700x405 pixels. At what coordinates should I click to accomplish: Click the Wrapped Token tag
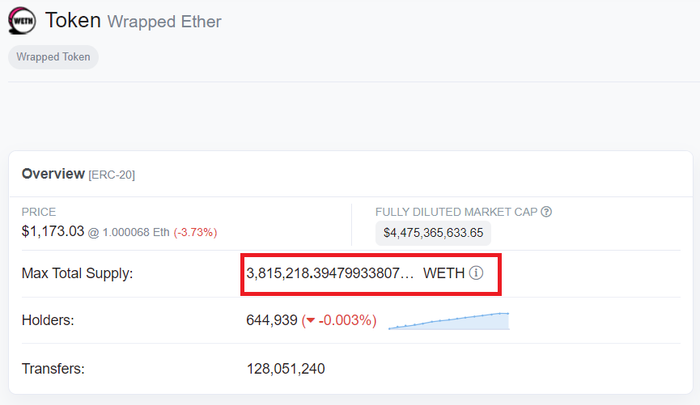pyautogui.click(x=53, y=57)
